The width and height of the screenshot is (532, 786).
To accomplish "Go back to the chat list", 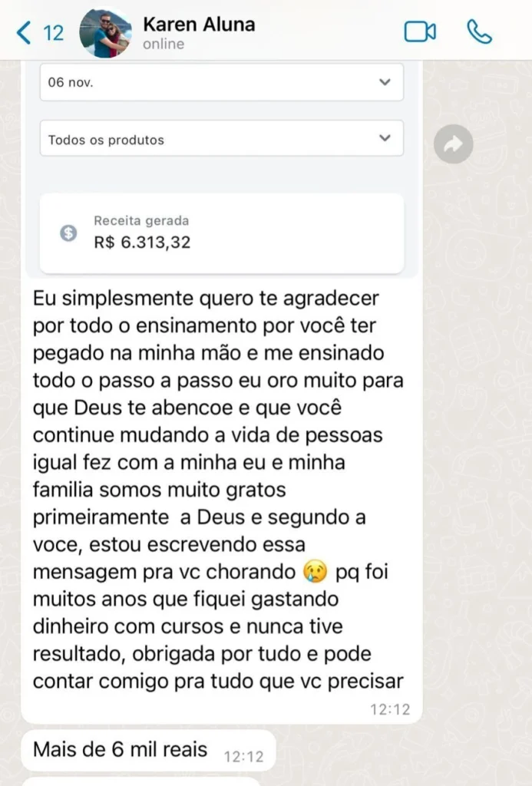I will point(24,32).
